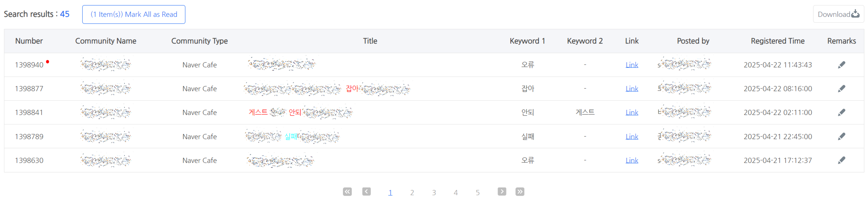Edit remarks for entry 1398789
This screenshot has height=201, width=868.
(x=841, y=137)
